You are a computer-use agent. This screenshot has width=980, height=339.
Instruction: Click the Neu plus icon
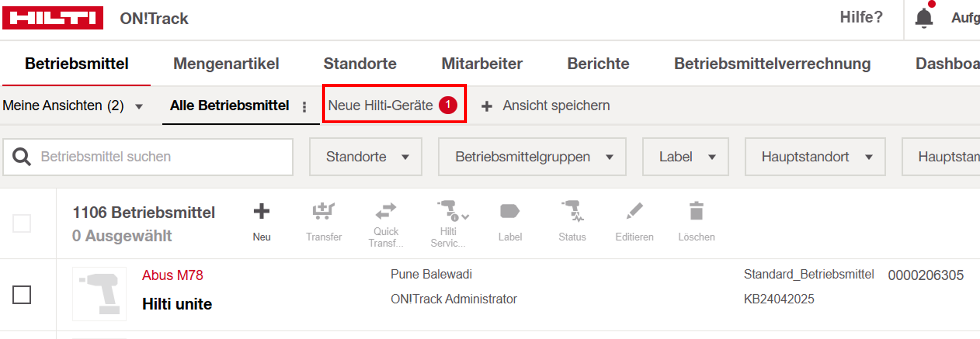click(261, 211)
